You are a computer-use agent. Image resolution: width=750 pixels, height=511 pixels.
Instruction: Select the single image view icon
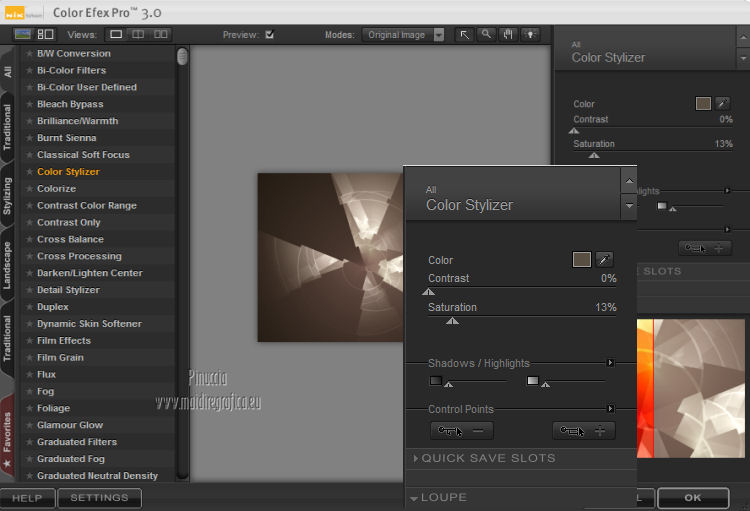(x=116, y=34)
